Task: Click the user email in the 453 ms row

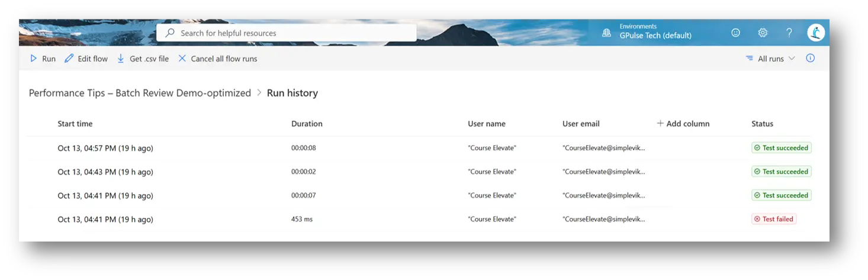Action: [604, 219]
